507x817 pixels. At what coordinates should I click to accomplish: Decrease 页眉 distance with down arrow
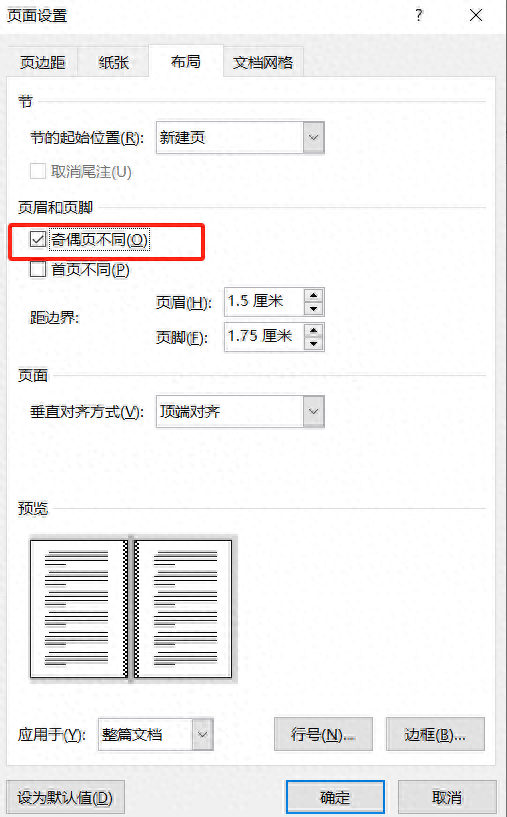click(x=314, y=308)
